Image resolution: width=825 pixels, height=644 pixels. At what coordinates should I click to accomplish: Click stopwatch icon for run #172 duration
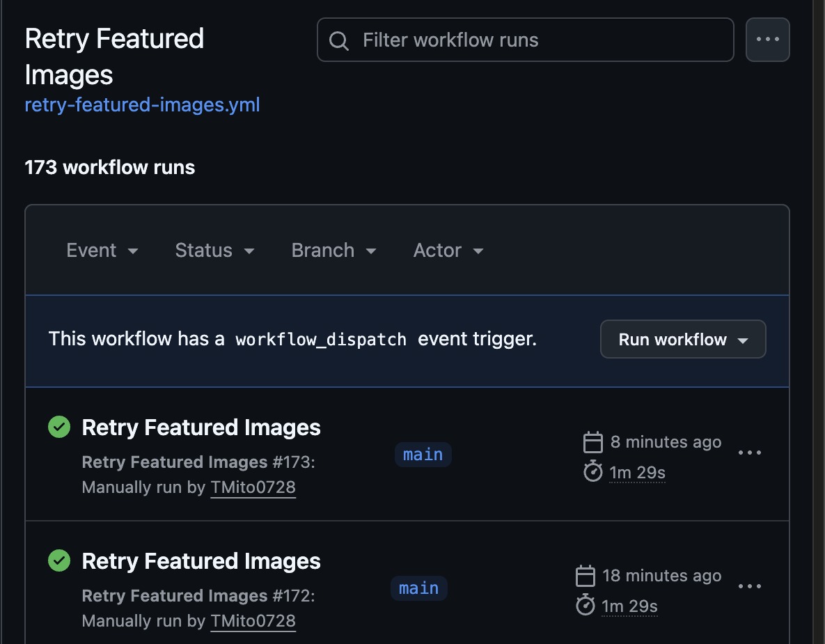585,605
